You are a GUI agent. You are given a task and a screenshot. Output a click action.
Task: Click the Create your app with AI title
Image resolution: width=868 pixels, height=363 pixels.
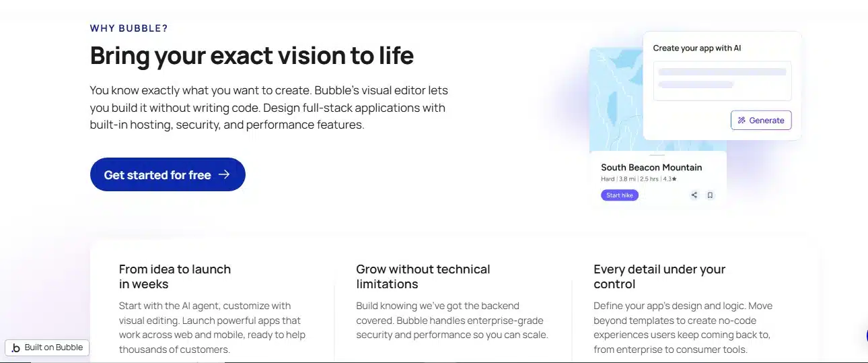[x=697, y=48]
